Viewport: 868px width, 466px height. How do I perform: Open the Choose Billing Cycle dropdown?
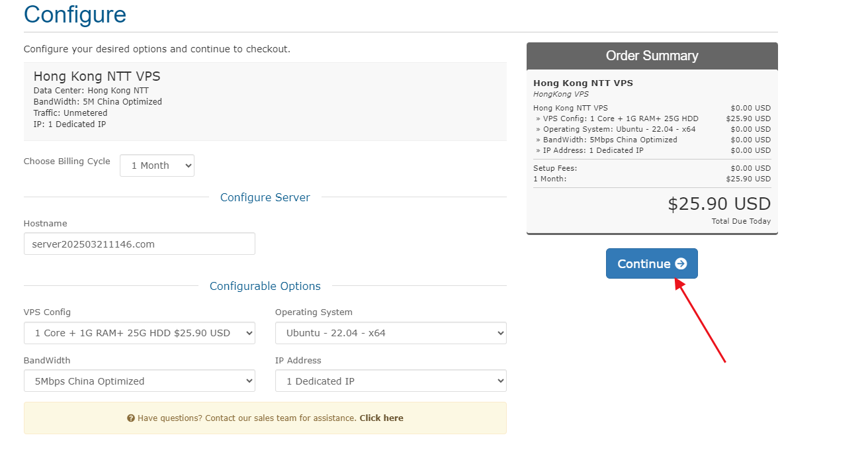click(x=157, y=165)
